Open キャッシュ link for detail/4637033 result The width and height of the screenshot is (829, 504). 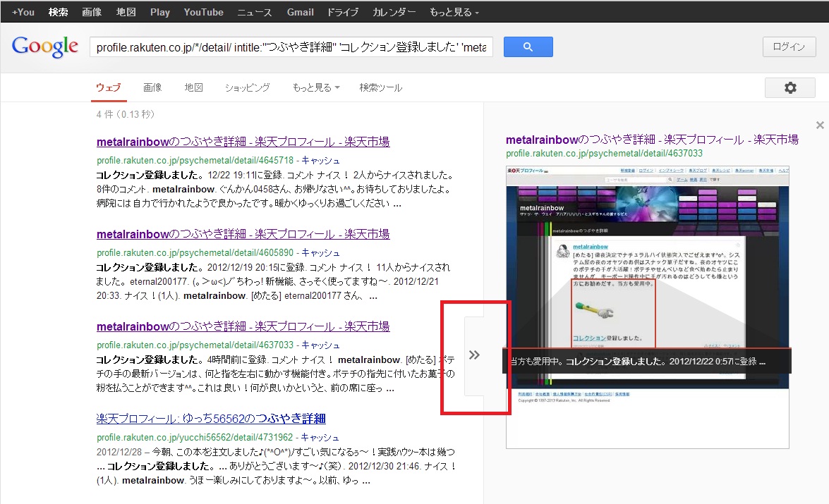[x=320, y=345]
